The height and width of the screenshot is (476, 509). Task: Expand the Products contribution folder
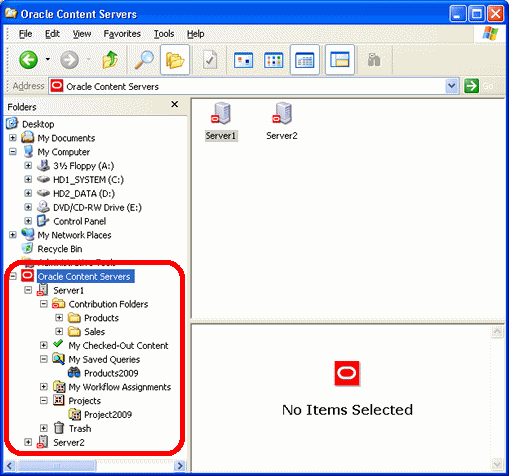point(59,318)
